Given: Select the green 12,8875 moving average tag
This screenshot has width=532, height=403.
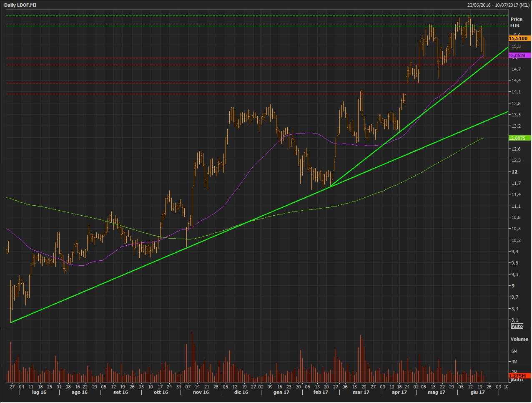Looking at the screenshot, I should 519,138.
